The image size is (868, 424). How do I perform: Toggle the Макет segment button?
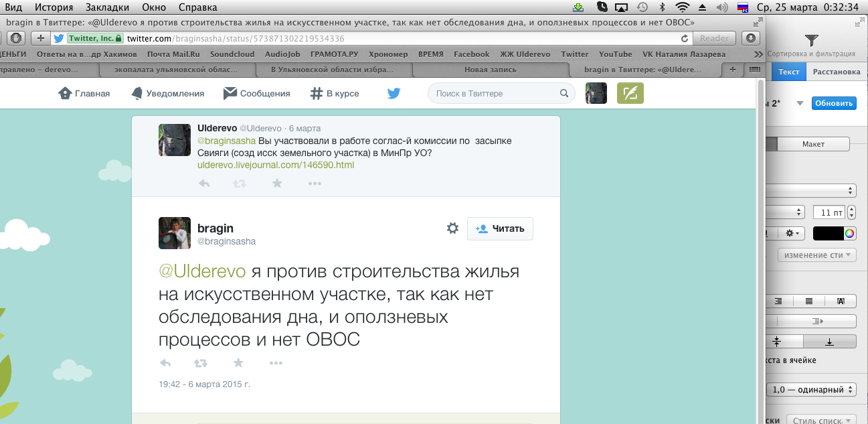[x=813, y=144]
